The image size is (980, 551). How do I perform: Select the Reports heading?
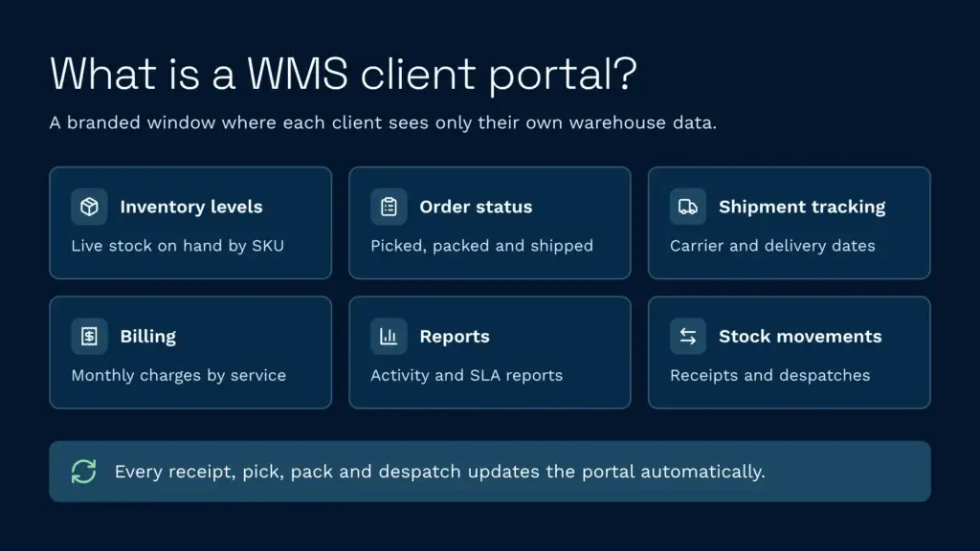click(455, 337)
